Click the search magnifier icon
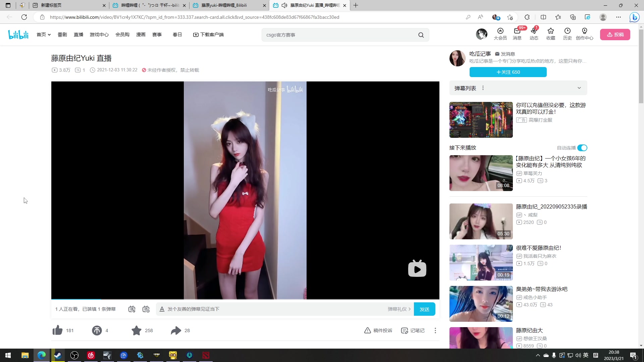 421,35
